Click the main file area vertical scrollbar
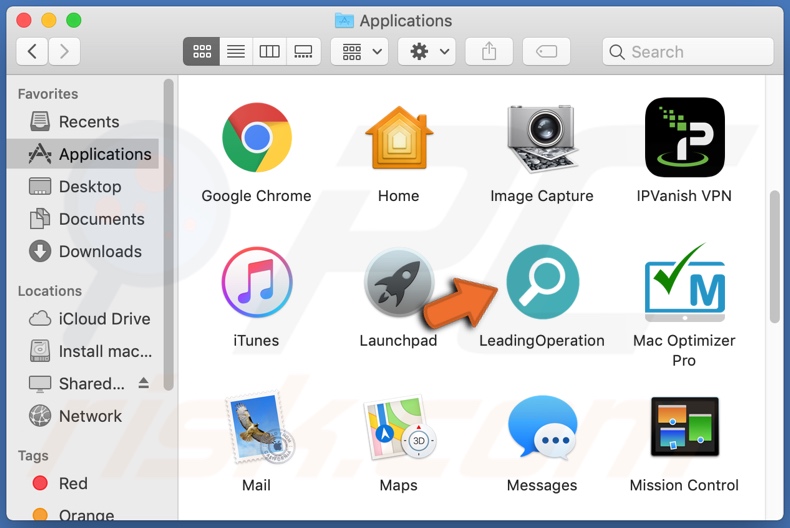This screenshot has width=790, height=528. click(x=775, y=257)
